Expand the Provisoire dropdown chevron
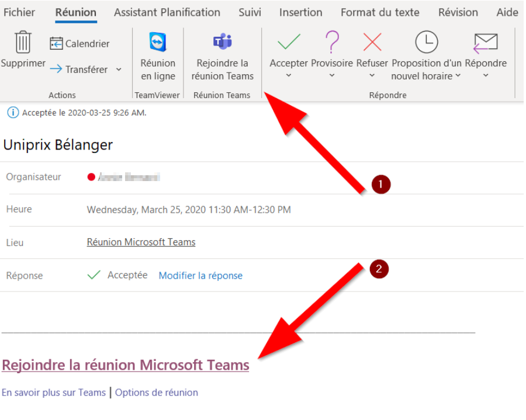526x420 pixels. coord(332,75)
